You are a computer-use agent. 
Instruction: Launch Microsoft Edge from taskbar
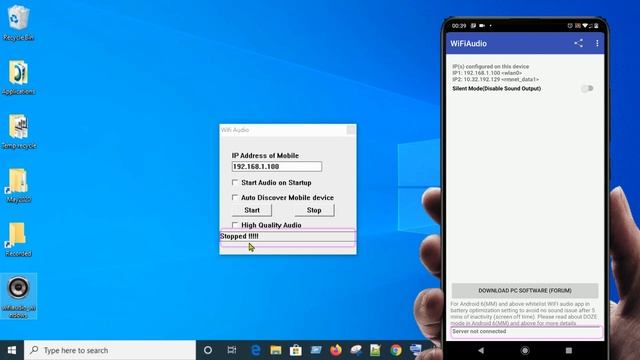coord(256,350)
